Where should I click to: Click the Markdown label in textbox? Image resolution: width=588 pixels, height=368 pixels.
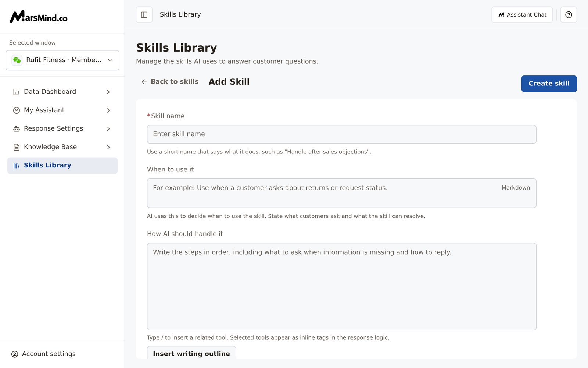tap(516, 188)
